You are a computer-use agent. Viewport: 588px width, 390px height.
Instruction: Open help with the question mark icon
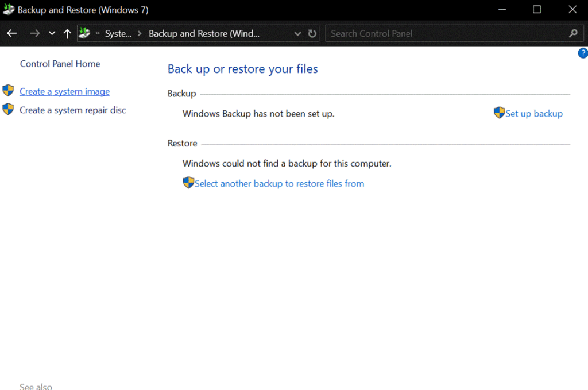tap(583, 53)
